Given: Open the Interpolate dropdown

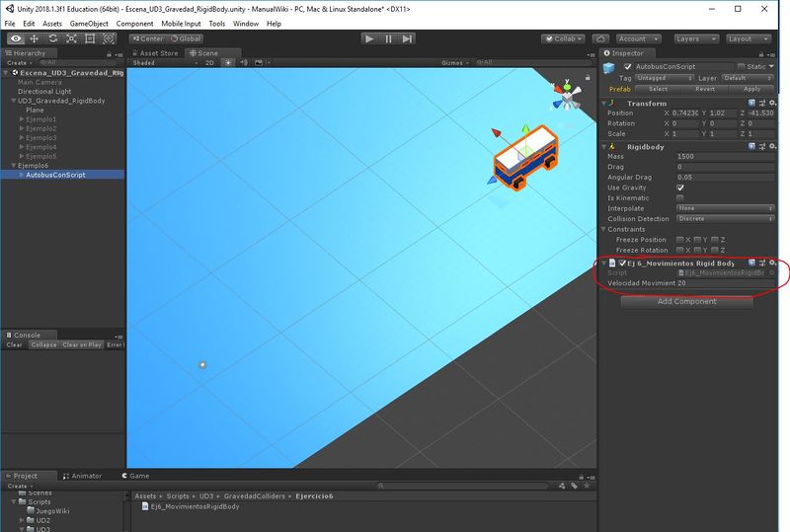Looking at the screenshot, I should point(725,208).
